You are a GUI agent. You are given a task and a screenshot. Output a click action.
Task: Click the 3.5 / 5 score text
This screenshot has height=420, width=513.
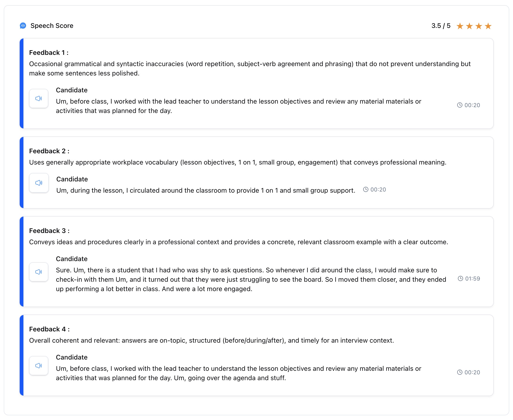click(441, 26)
